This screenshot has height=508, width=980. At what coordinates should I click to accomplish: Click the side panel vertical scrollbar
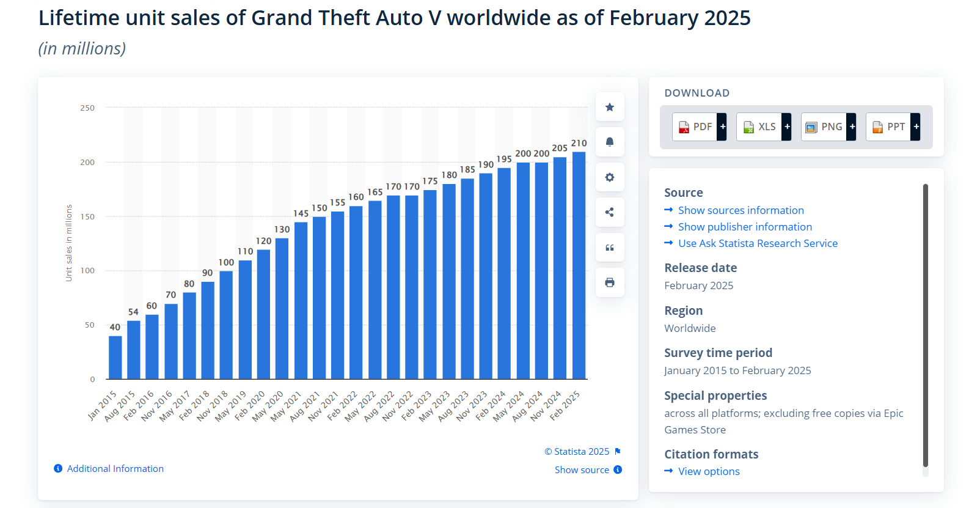pyautogui.click(x=925, y=324)
